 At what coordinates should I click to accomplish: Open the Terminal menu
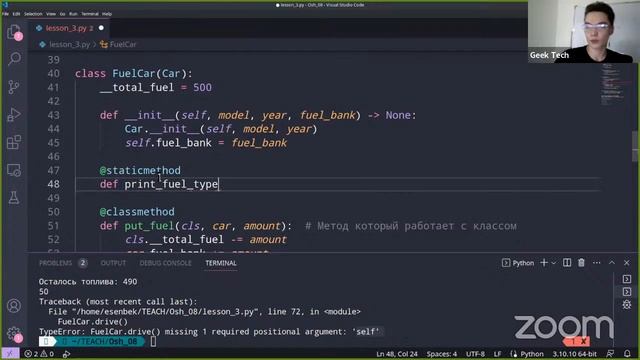pos(90,14)
